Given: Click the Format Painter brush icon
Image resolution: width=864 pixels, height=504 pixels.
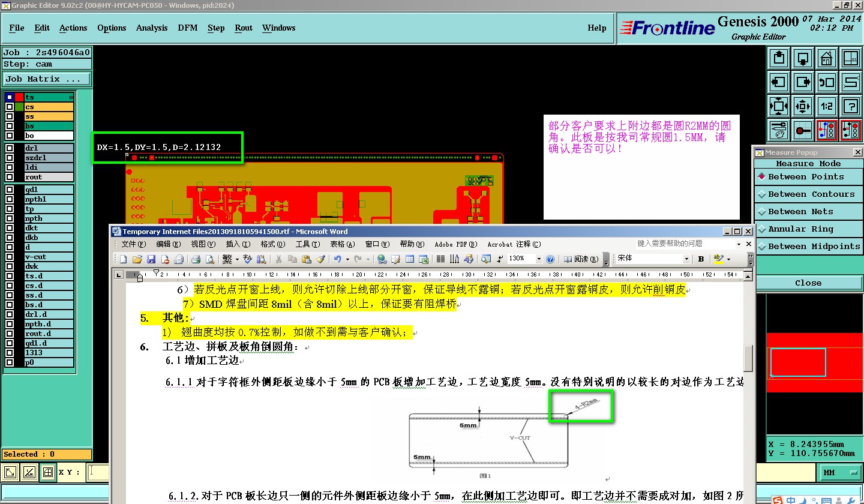Looking at the screenshot, I should coord(320,259).
